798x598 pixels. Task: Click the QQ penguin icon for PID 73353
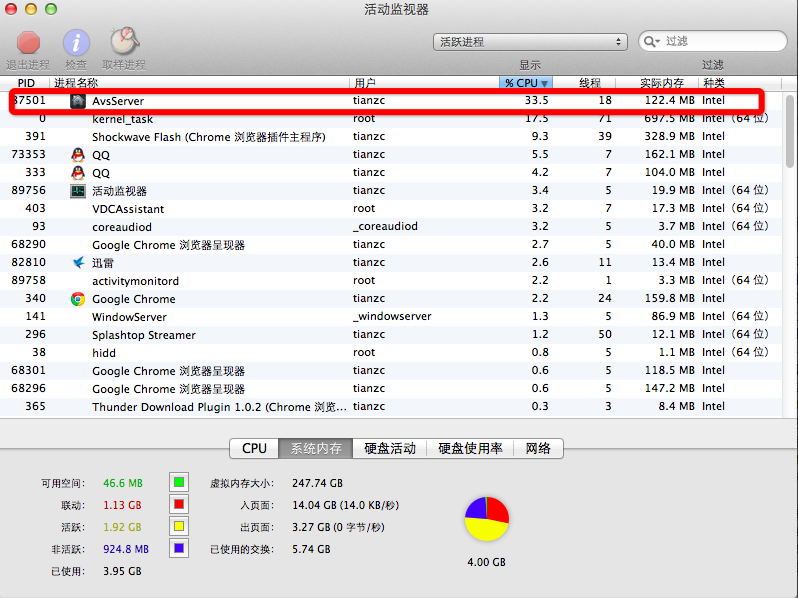[77, 155]
